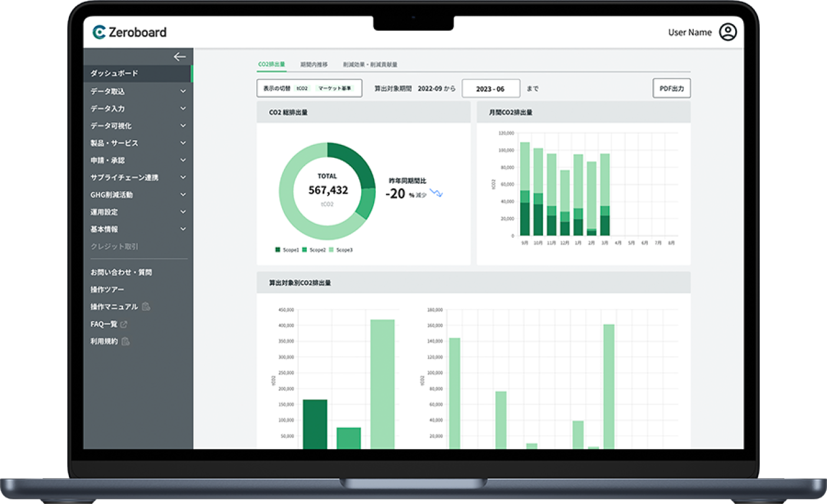Screen dimensions: 827x504
Task: Open the FAQ一覧 link text
Action: click(104, 324)
